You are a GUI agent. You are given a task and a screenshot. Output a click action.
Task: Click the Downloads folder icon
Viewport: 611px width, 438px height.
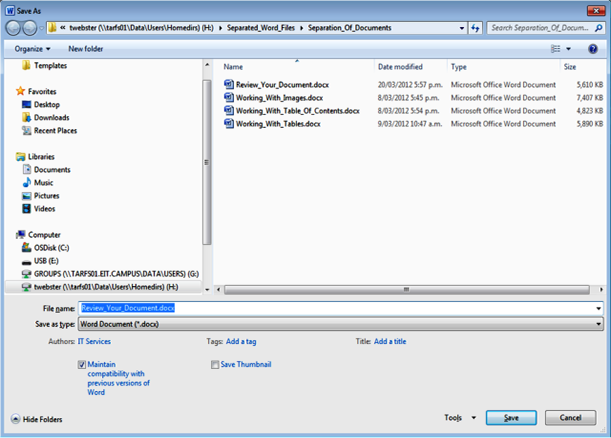tap(26, 117)
